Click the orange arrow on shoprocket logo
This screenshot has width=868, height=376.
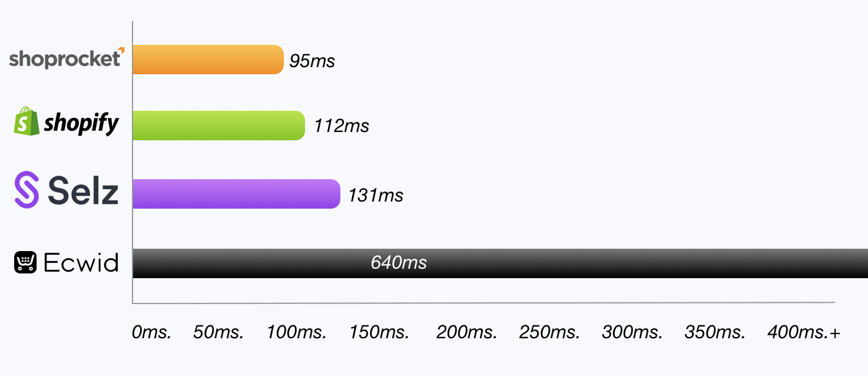click(121, 50)
